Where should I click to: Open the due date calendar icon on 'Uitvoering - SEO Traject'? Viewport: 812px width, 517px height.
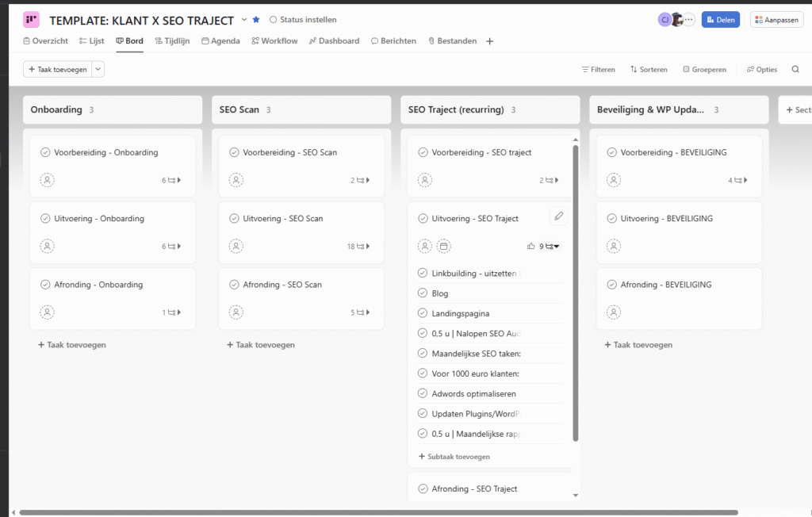pyautogui.click(x=445, y=246)
